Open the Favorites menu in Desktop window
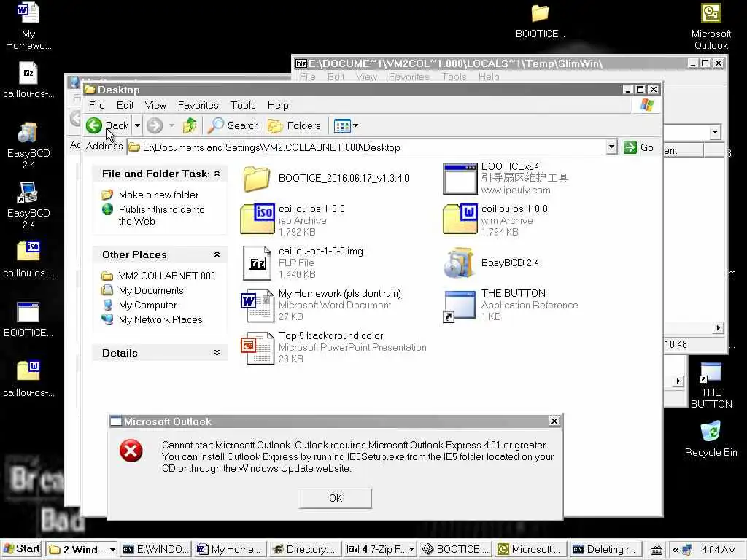 click(x=198, y=105)
